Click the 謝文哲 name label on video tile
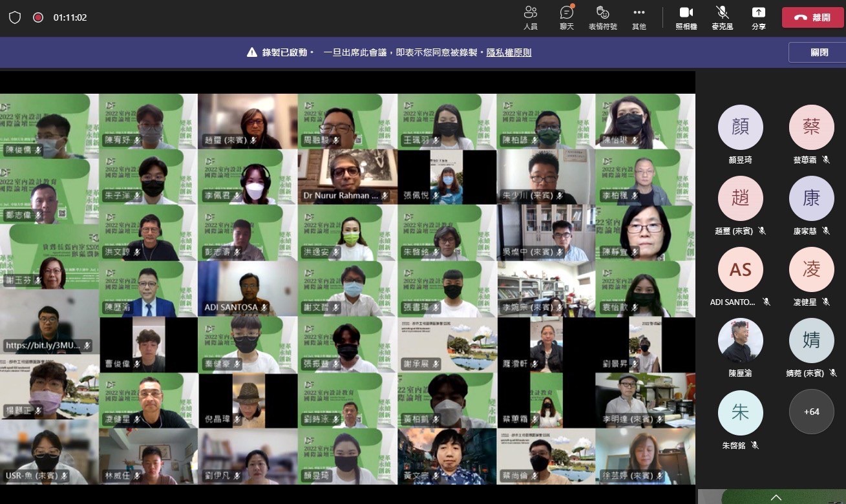Screen dimensions: 846x504 click(x=316, y=308)
